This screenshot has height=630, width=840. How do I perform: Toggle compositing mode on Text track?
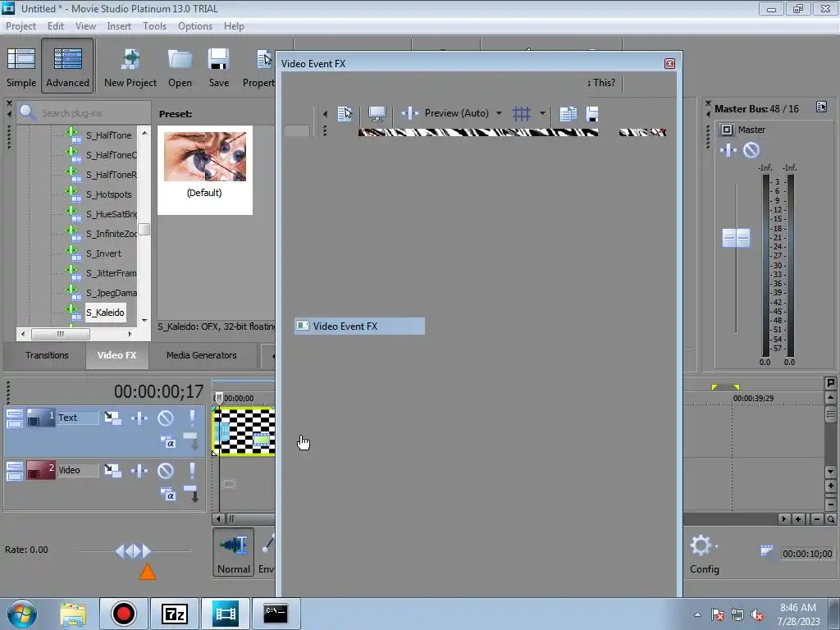click(x=167, y=442)
